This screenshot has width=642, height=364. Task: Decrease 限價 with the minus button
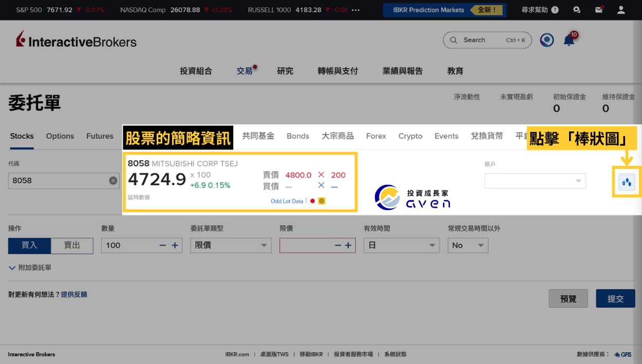(337, 245)
